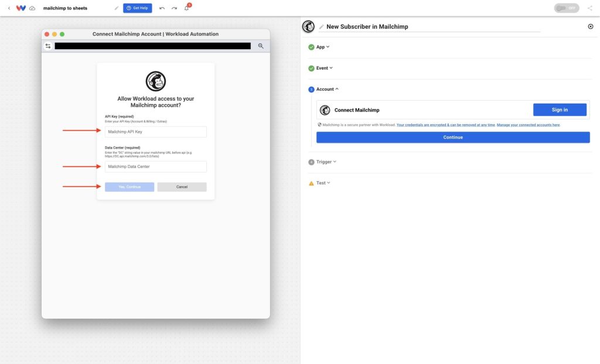Click the Mailchimp API Key field

coord(156,132)
